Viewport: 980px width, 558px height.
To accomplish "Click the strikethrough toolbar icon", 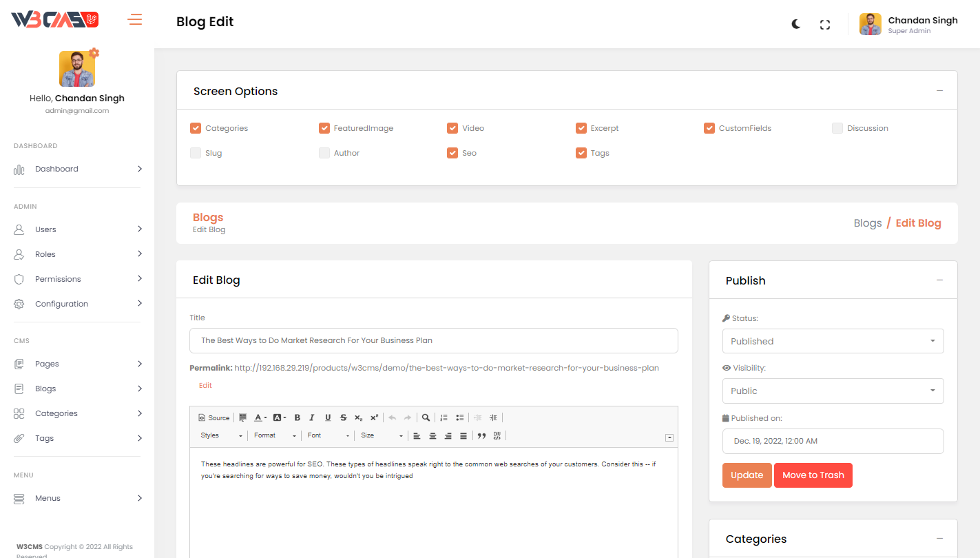I will point(343,417).
